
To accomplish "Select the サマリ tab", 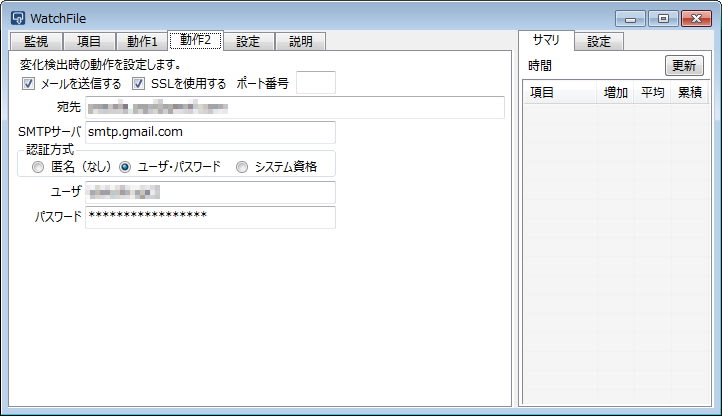I will coord(546,41).
